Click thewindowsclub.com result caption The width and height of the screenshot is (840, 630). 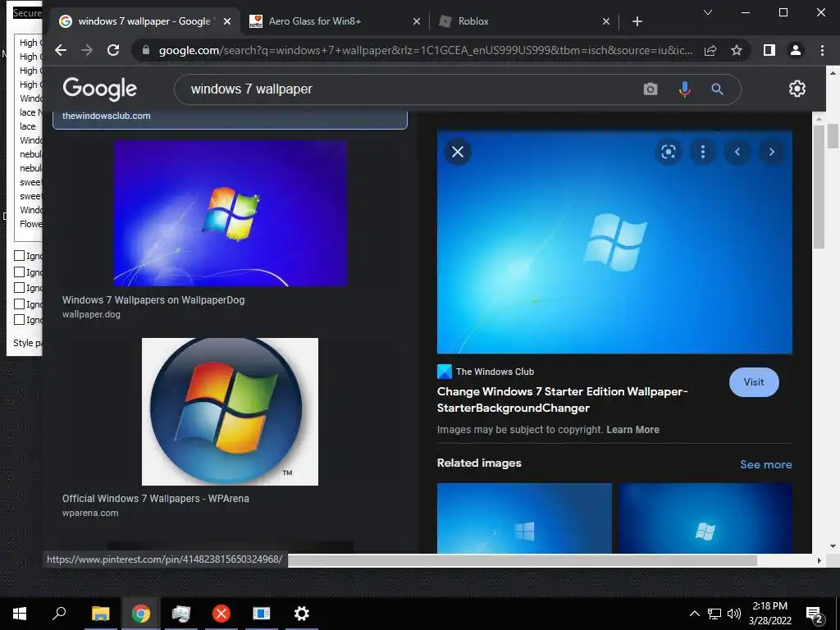pos(106,116)
